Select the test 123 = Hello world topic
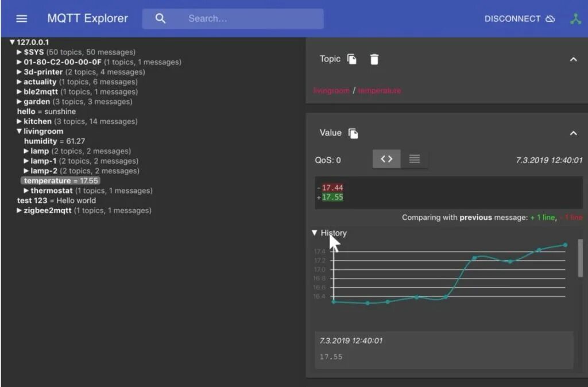588x387 pixels. coord(56,200)
